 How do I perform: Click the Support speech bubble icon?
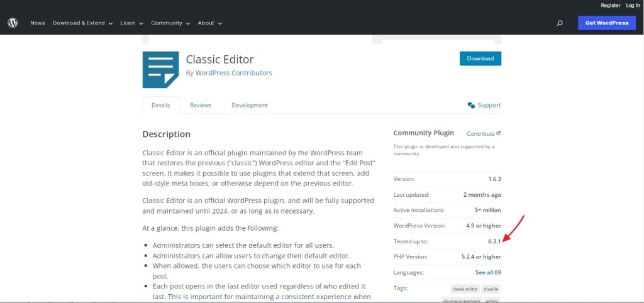point(471,106)
